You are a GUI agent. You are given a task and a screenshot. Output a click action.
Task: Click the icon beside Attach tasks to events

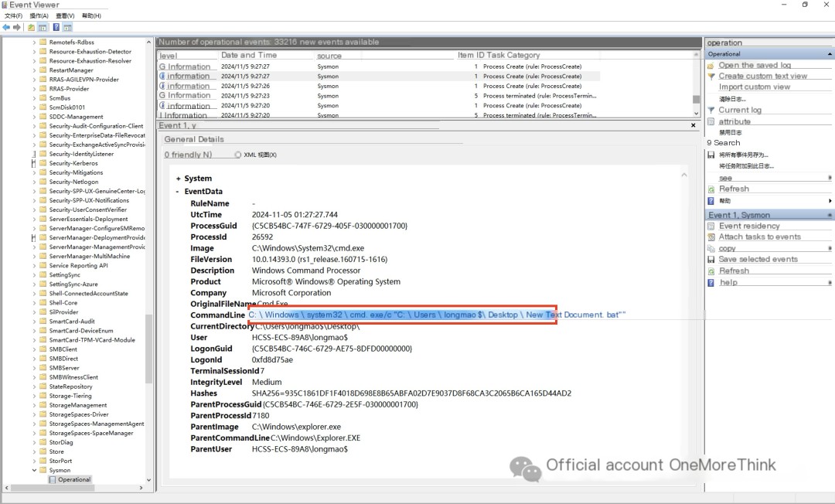pyautogui.click(x=711, y=237)
